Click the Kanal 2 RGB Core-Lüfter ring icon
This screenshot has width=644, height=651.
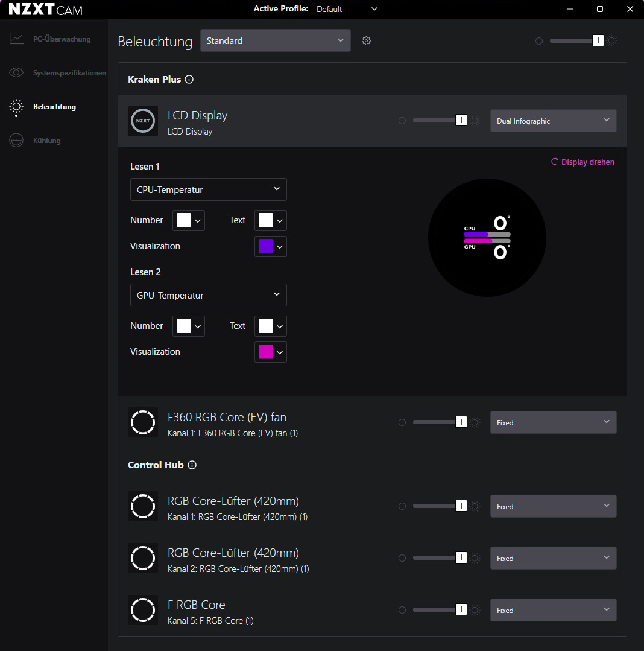pyautogui.click(x=143, y=558)
